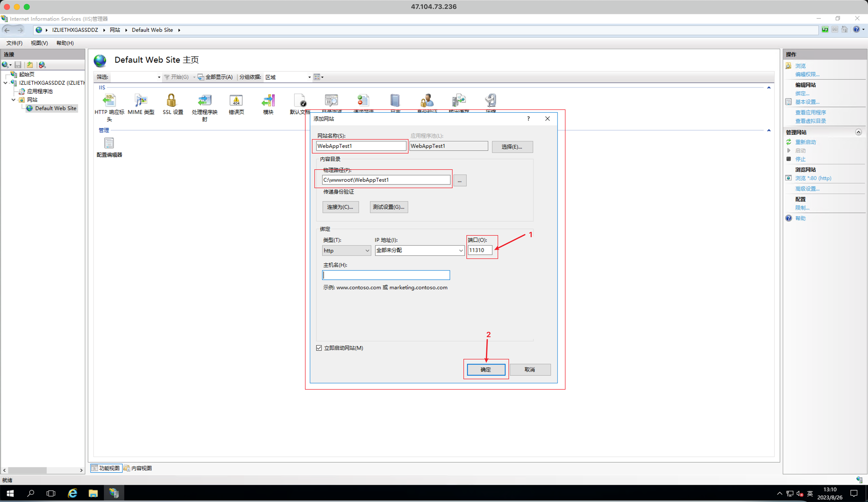Click Internet Explorer in the taskbar

point(72,493)
